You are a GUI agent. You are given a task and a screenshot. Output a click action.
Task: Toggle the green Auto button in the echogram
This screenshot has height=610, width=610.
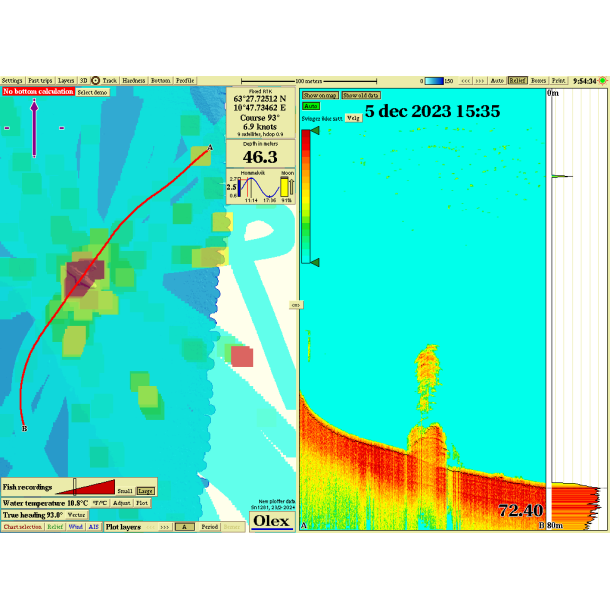(311, 105)
